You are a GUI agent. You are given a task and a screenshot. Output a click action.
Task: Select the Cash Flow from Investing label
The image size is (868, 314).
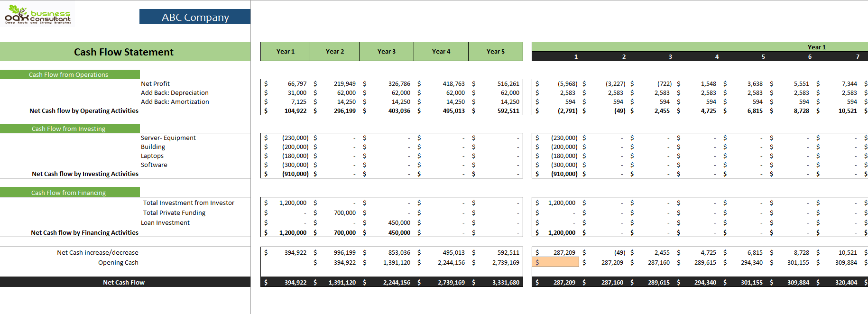point(69,129)
